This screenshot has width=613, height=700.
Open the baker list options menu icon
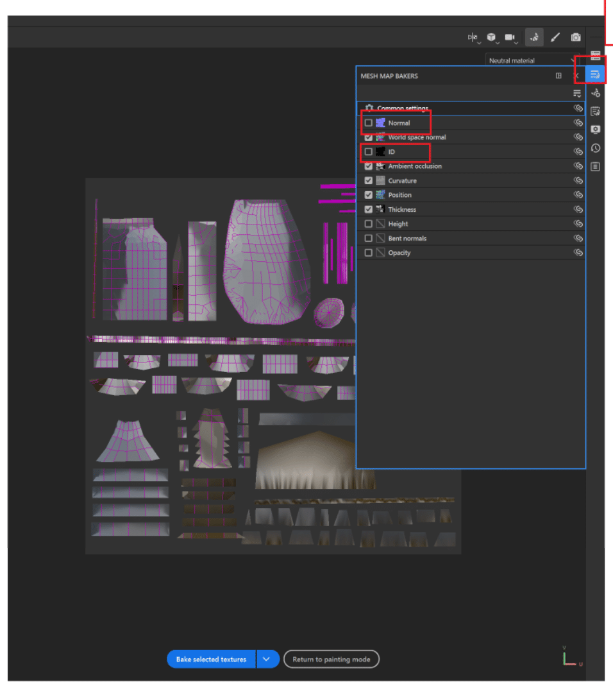pyautogui.click(x=577, y=93)
